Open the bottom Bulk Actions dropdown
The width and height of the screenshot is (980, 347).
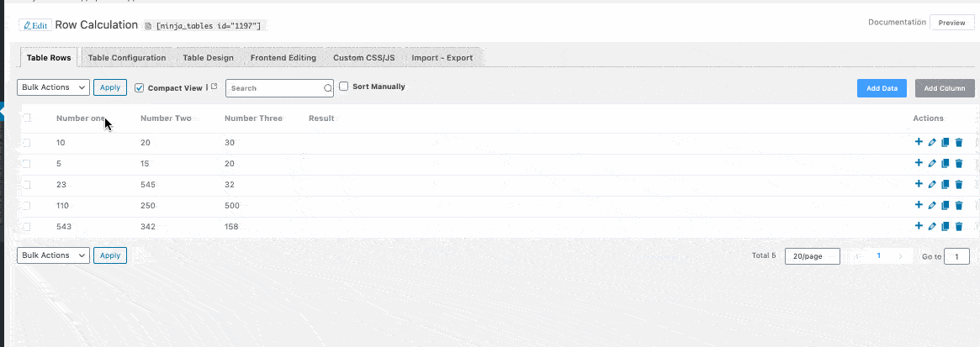[53, 255]
